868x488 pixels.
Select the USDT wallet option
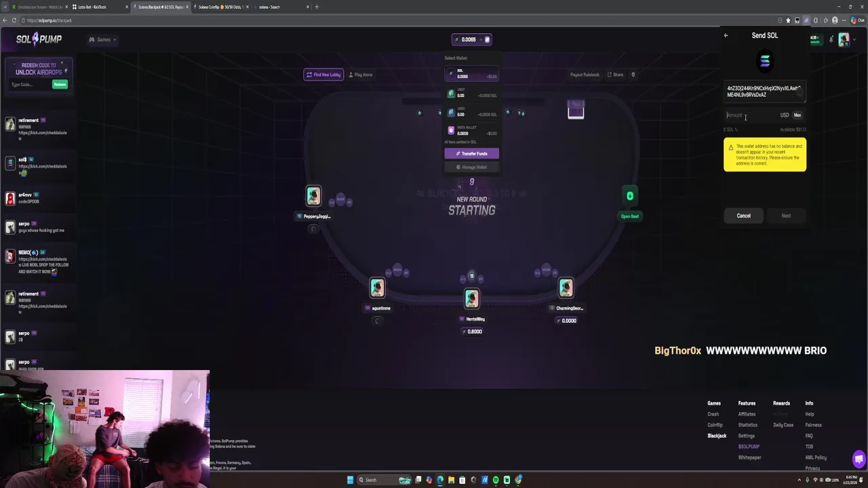[x=472, y=93]
